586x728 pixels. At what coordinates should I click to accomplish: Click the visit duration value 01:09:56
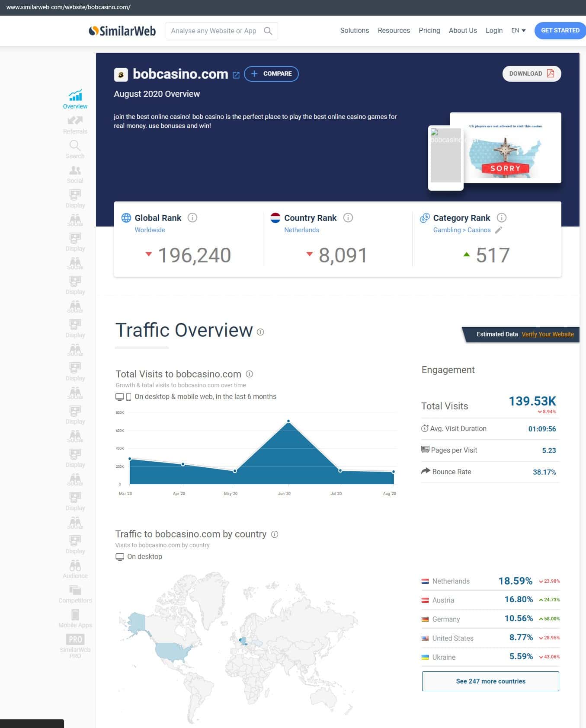[542, 429]
